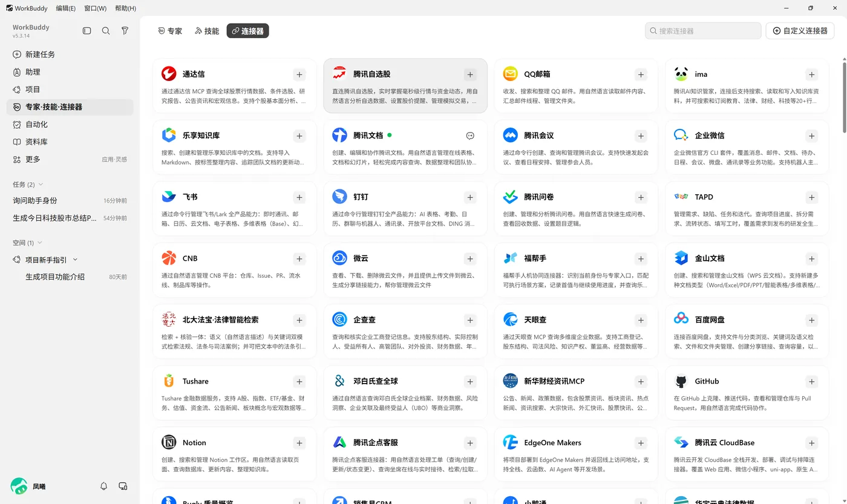
Task: Open 资料库 in the sidebar
Action: click(x=70, y=142)
